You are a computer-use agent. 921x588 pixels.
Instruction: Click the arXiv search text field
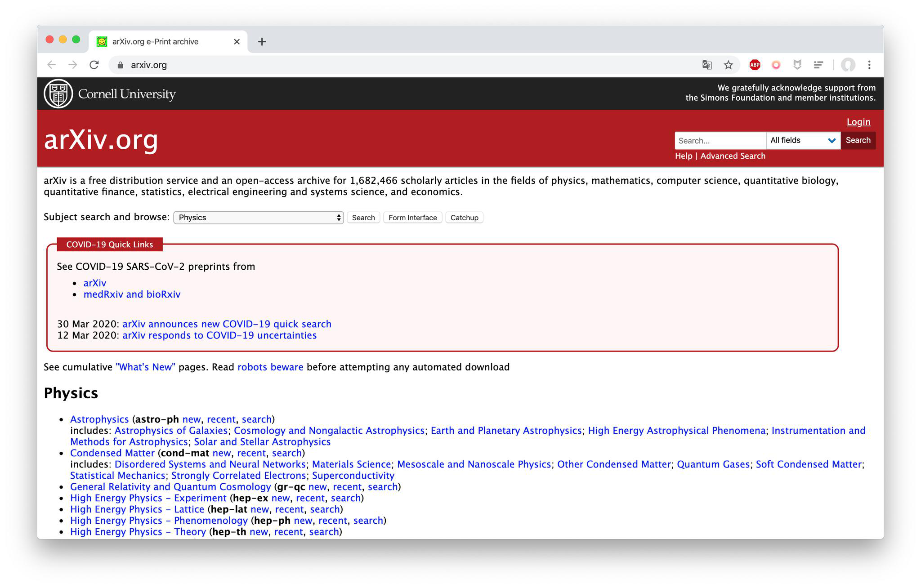[720, 140]
